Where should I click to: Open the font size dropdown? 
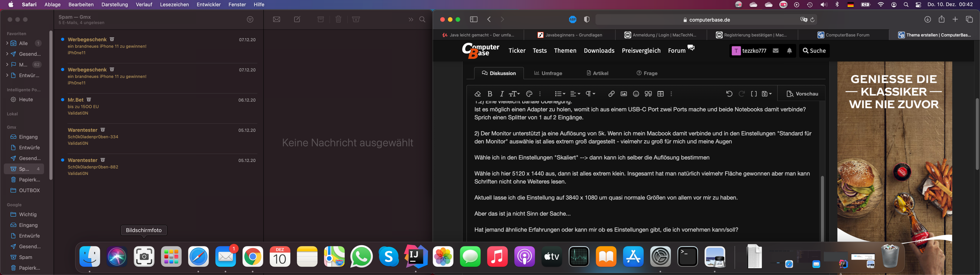coord(514,94)
